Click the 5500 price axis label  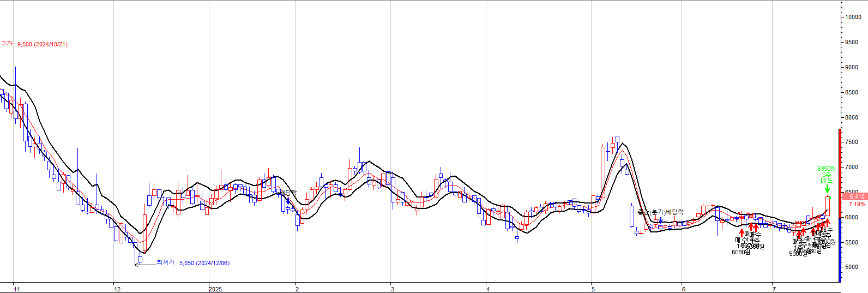(852, 242)
